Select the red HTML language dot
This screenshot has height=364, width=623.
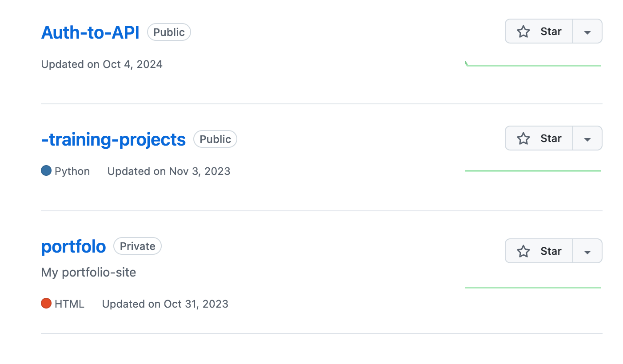pyautogui.click(x=46, y=304)
